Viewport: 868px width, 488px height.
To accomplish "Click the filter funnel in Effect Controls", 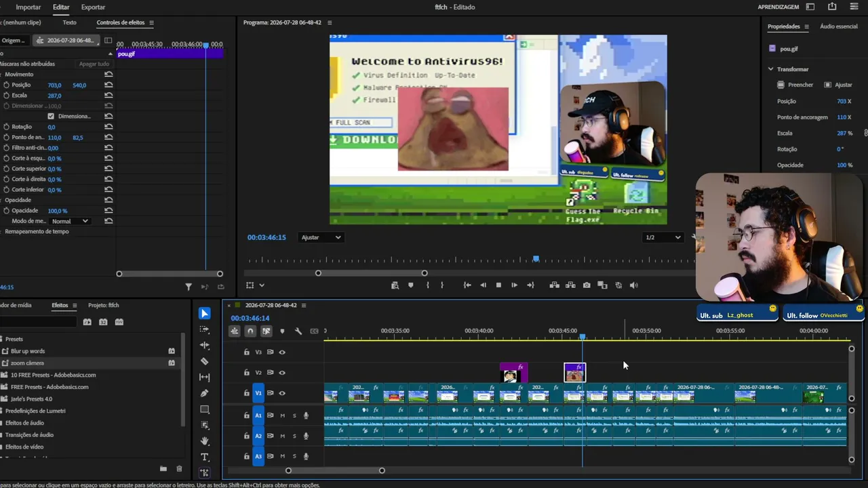I will [x=189, y=287].
